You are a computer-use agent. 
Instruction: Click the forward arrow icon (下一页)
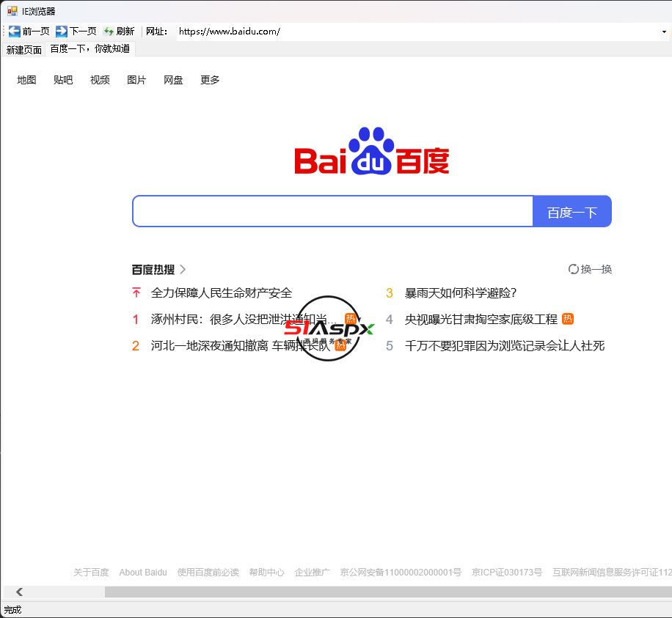tap(62, 32)
